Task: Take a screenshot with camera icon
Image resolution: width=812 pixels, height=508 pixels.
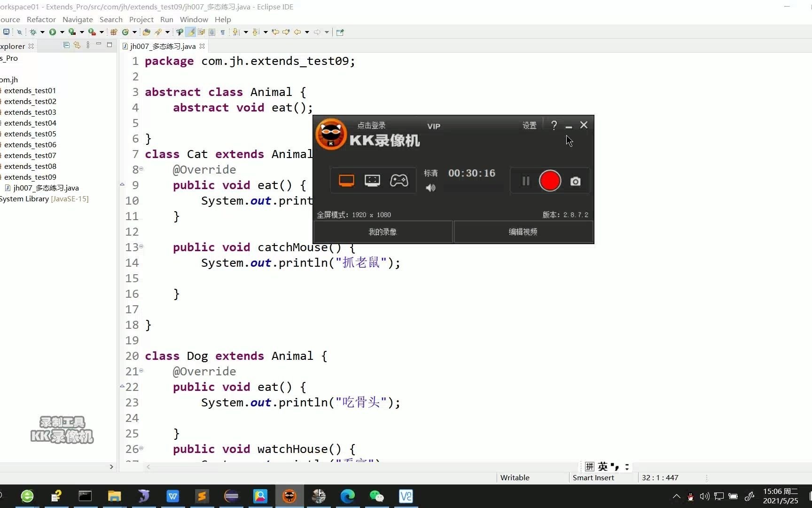Action: (x=575, y=181)
